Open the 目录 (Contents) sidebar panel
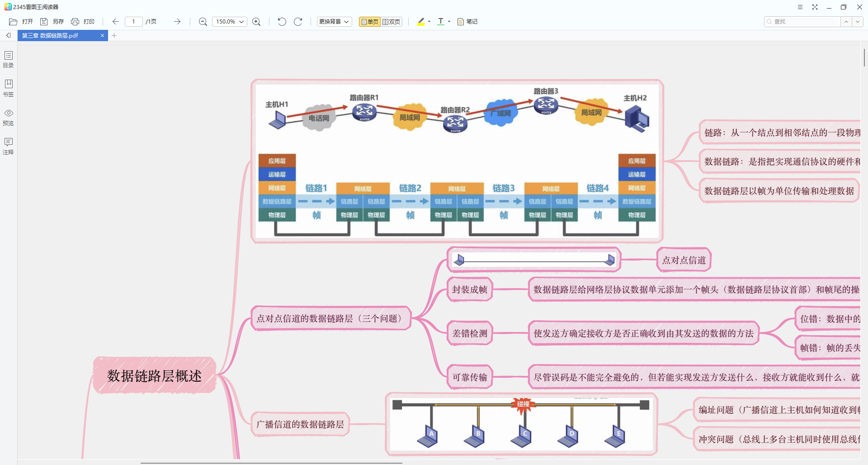 click(x=9, y=59)
